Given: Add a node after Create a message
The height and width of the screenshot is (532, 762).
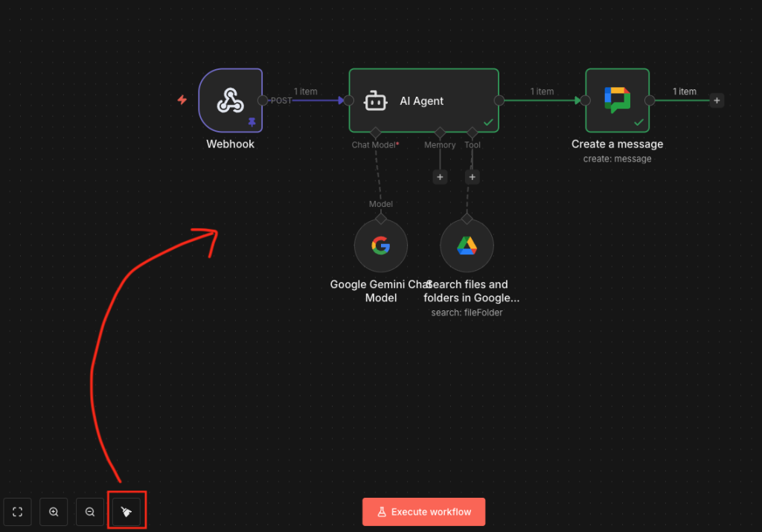Looking at the screenshot, I should 716,100.
